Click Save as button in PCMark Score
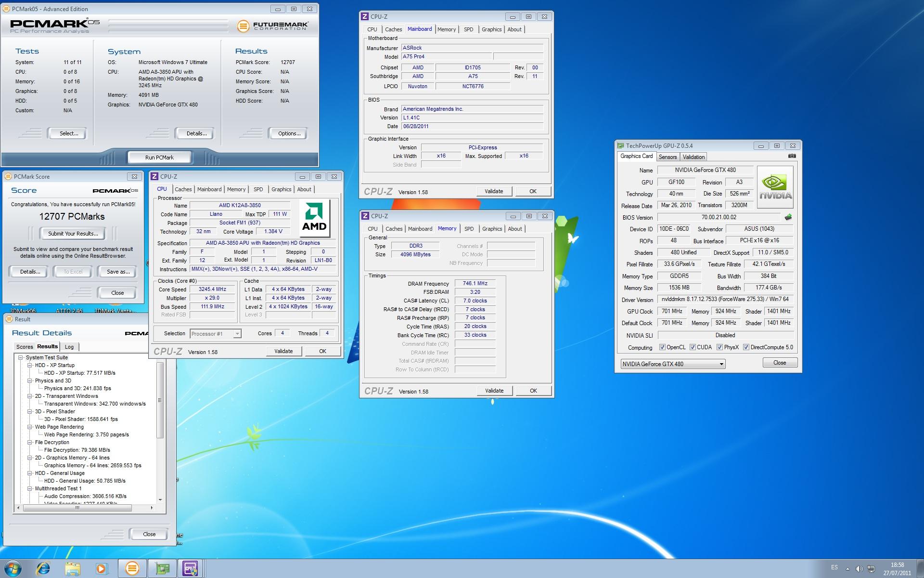The image size is (924, 578). pyautogui.click(x=118, y=272)
